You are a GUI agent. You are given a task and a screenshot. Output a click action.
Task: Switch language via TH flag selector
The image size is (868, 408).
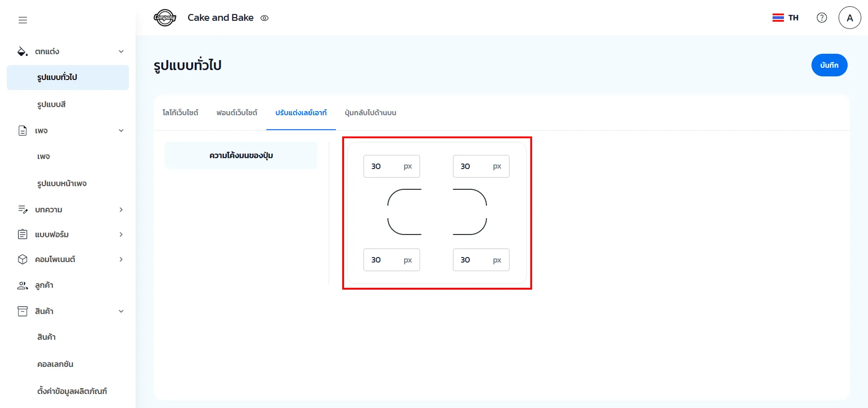tap(785, 18)
